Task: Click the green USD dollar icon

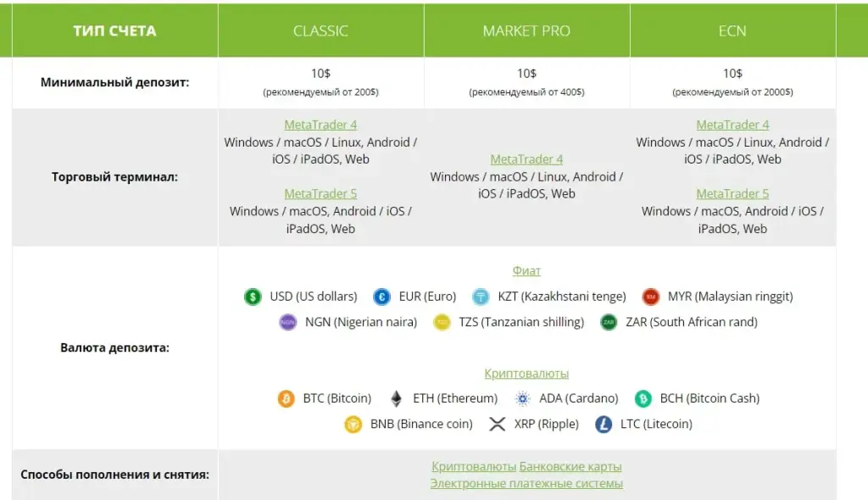Action: [253, 297]
